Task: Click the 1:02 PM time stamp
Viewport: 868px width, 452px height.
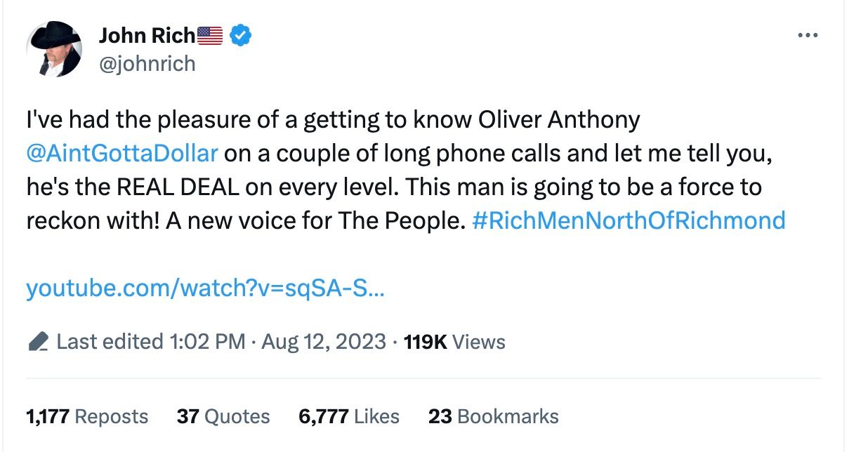Action: click(208, 343)
